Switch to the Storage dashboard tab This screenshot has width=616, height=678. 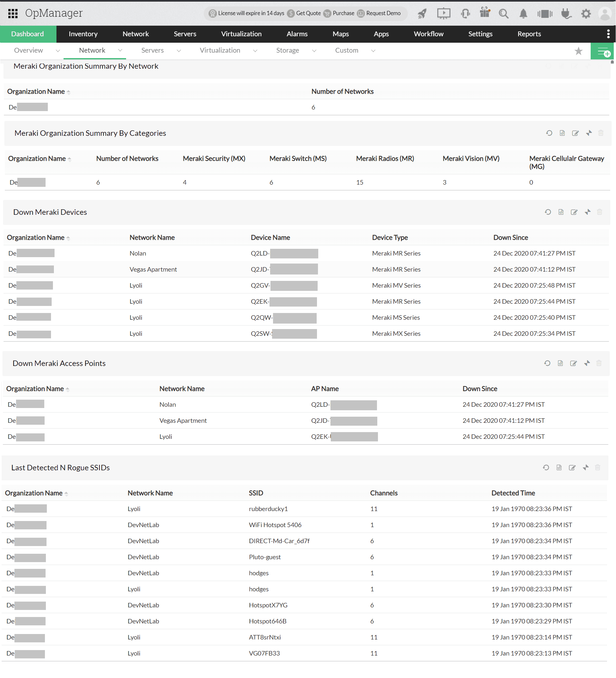287,50
